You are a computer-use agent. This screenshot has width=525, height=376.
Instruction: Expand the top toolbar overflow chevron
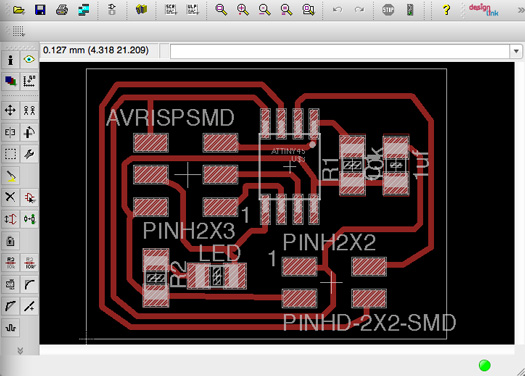(521, 10)
